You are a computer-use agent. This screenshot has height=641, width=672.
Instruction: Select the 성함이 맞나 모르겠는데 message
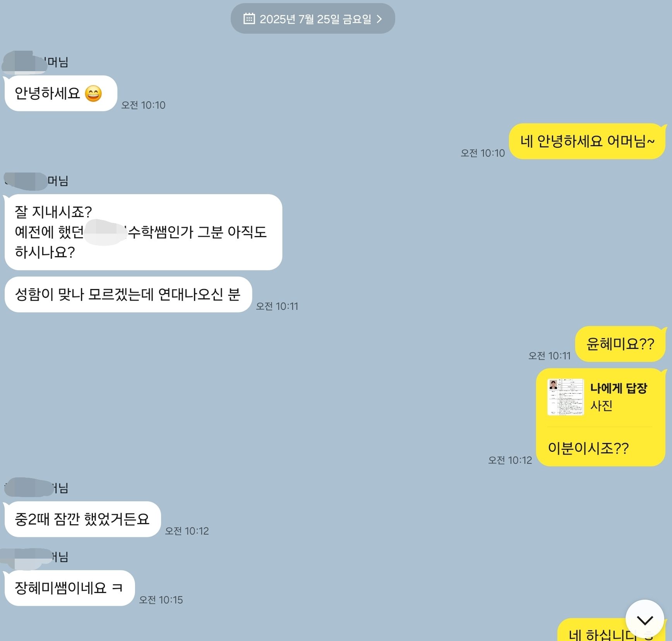[x=128, y=294]
